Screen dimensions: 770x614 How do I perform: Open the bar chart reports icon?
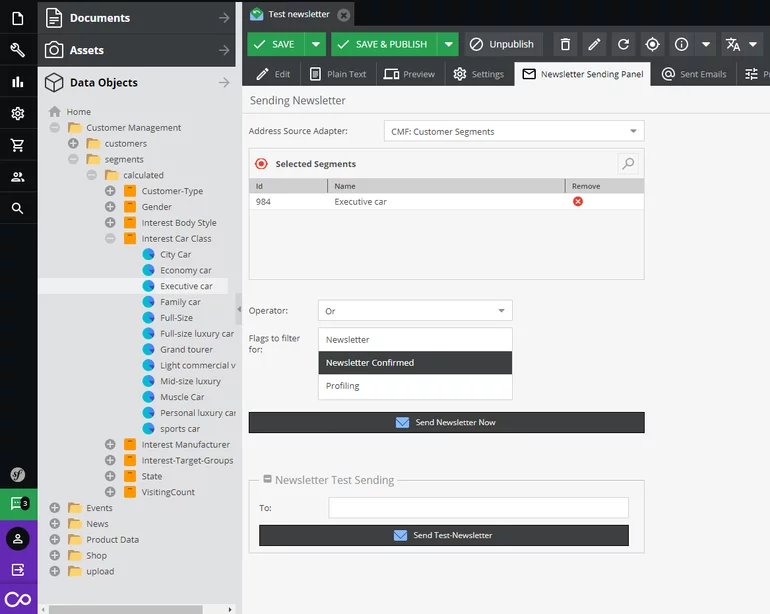[18, 82]
